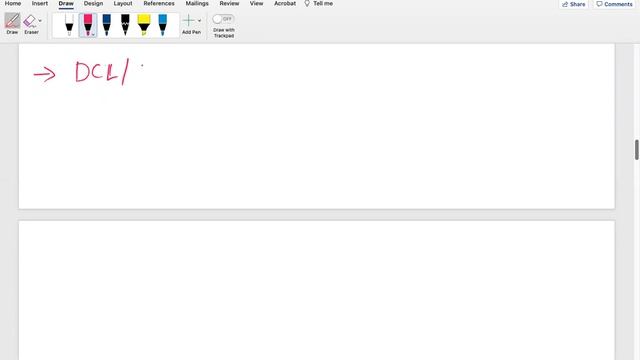Screen dimensions: 640x360
Task: Open the Insert tab
Action: point(40,3)
